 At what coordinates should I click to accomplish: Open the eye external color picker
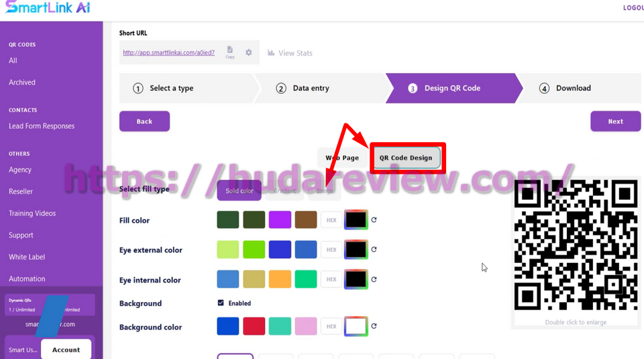[356, 250]
